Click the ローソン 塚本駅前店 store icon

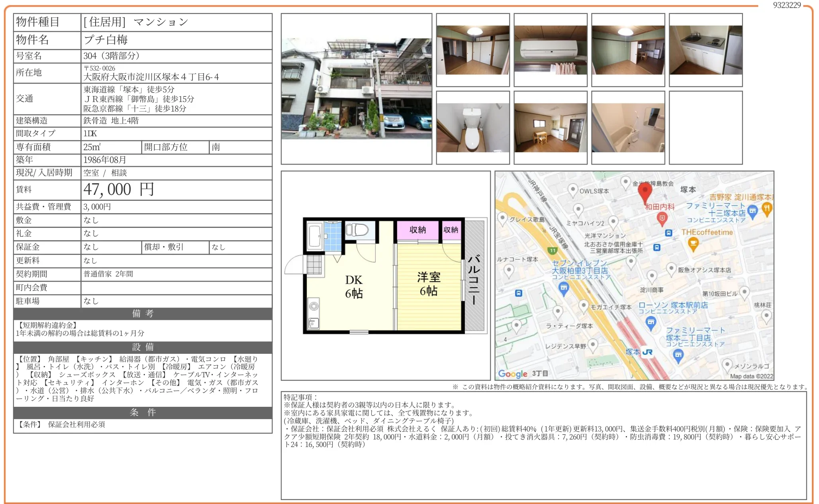click(x=651, y=322)
